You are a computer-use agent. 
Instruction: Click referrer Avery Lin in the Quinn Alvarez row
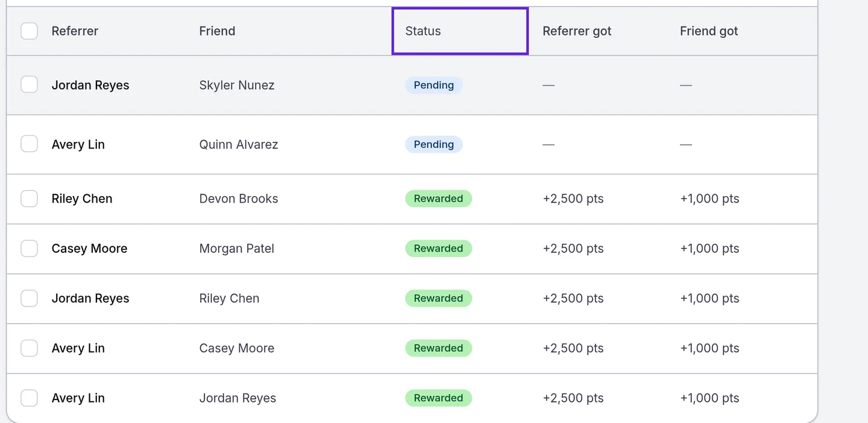click(78, 144)
